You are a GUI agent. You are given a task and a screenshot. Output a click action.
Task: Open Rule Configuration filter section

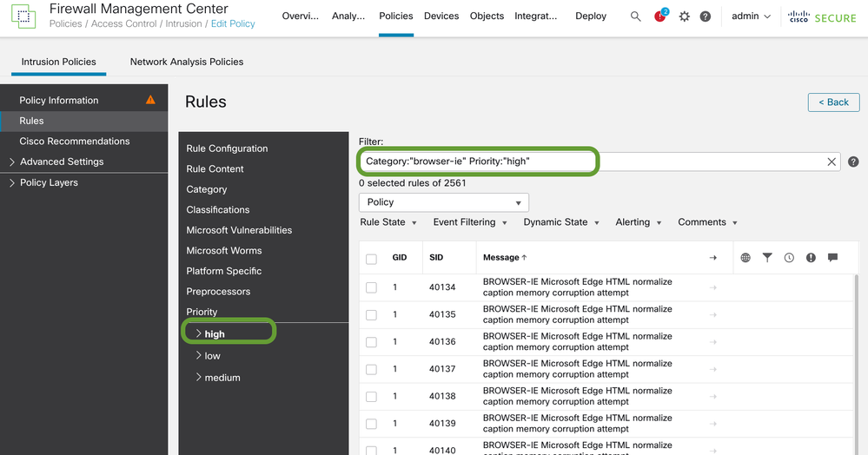[x=227, y=148]
